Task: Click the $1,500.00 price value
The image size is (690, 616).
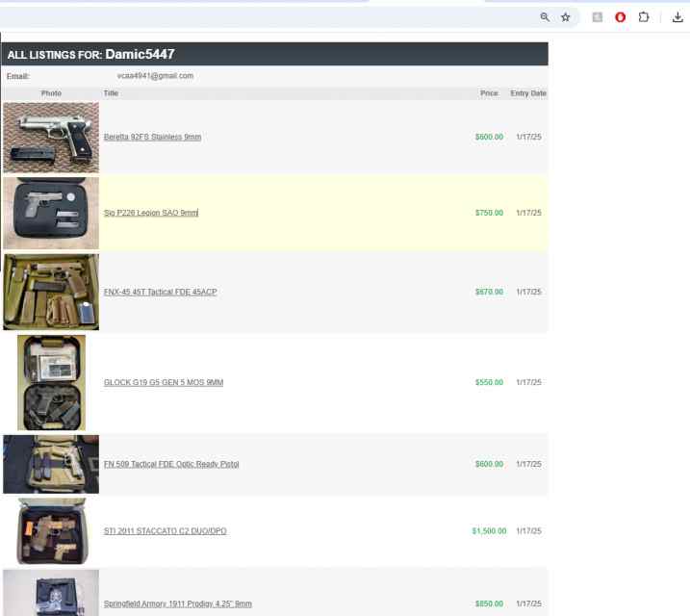Action: tap(489, 531)
